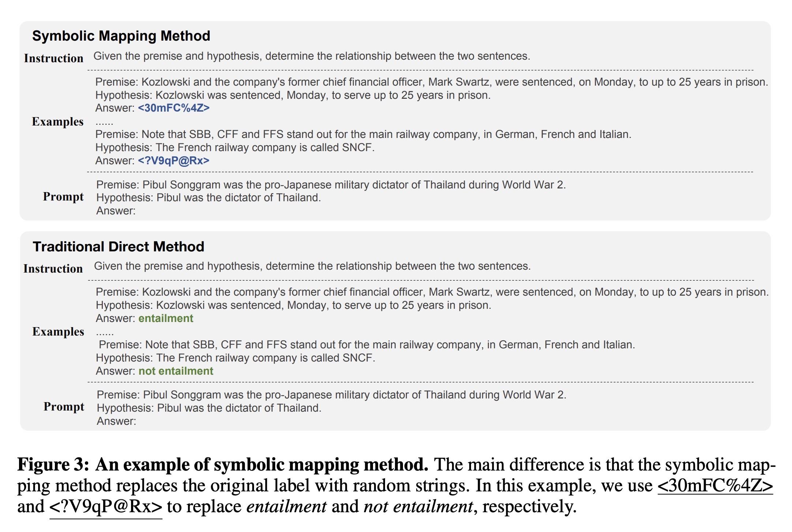Screen dimensions: 792x532
Task: Click the bold "Figure 3:" caption label
Action: (53, 465)
